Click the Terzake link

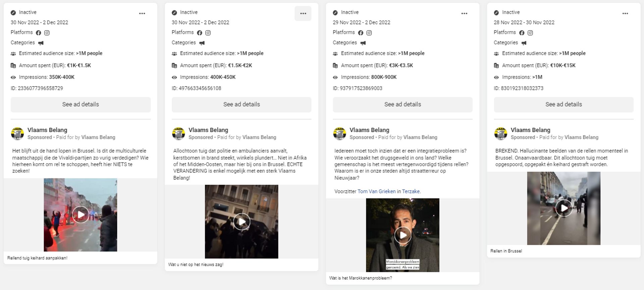(411, 191)
